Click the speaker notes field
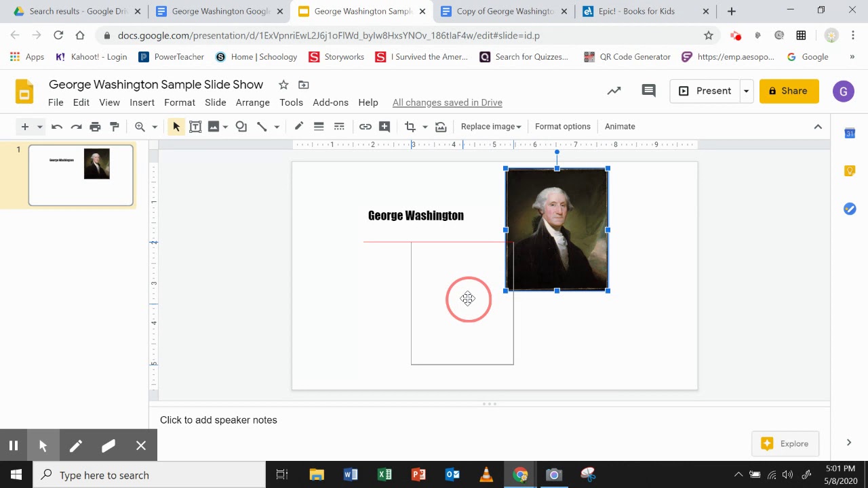The width and height of the screenshot is (868, 488). pos(490,420)
